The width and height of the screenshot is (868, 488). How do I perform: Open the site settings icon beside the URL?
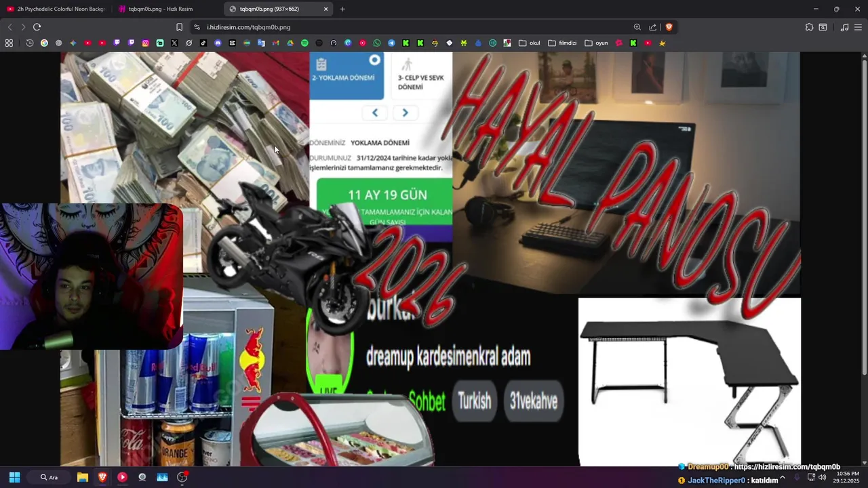point(197,27)
